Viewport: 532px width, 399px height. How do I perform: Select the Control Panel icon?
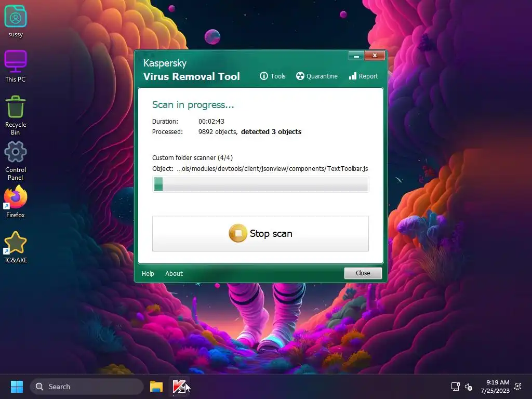(16, 161)
